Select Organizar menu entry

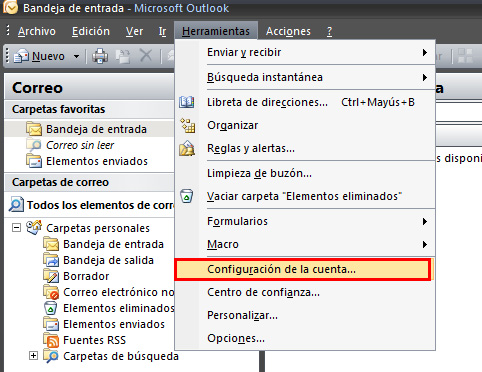click(x=305, y=125)
